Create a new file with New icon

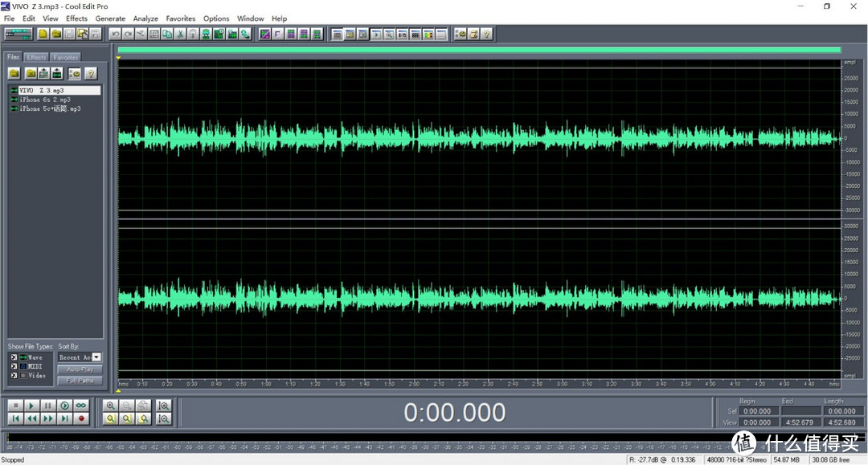43,35
